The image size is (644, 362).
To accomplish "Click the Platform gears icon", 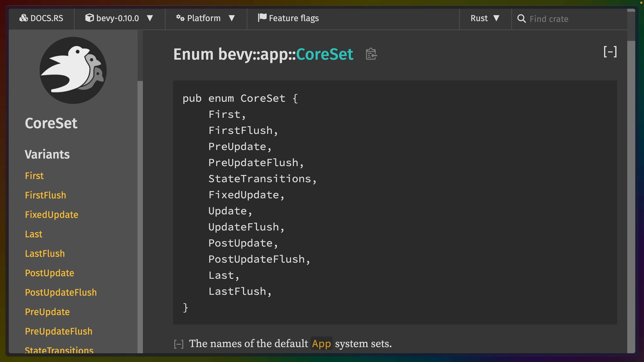I will (x=180, y=18).
